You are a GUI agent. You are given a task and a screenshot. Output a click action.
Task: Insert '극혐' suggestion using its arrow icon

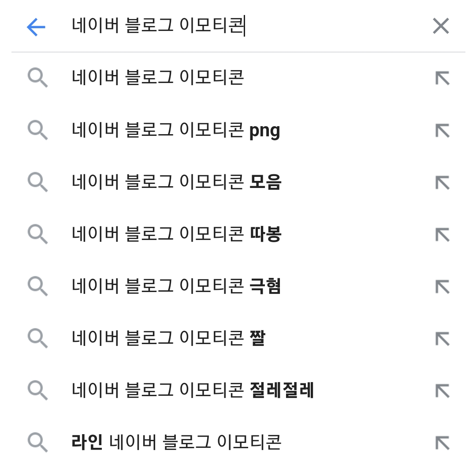coord(442,287)
